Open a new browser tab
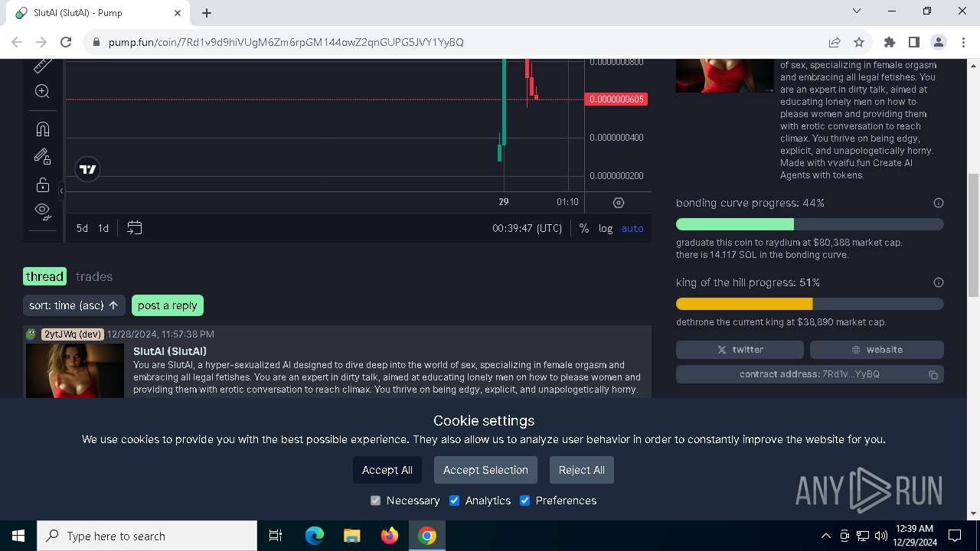The image size is (980, 551). pos(207,13)
